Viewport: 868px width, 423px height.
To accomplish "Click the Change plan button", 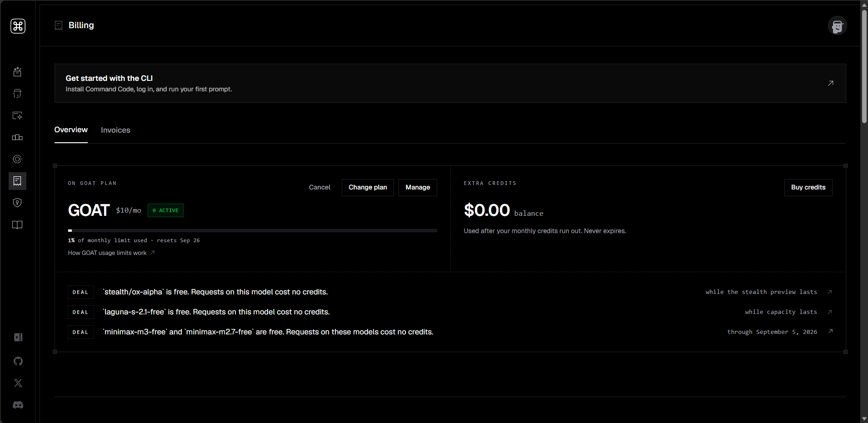I will [x=368, y=187].
